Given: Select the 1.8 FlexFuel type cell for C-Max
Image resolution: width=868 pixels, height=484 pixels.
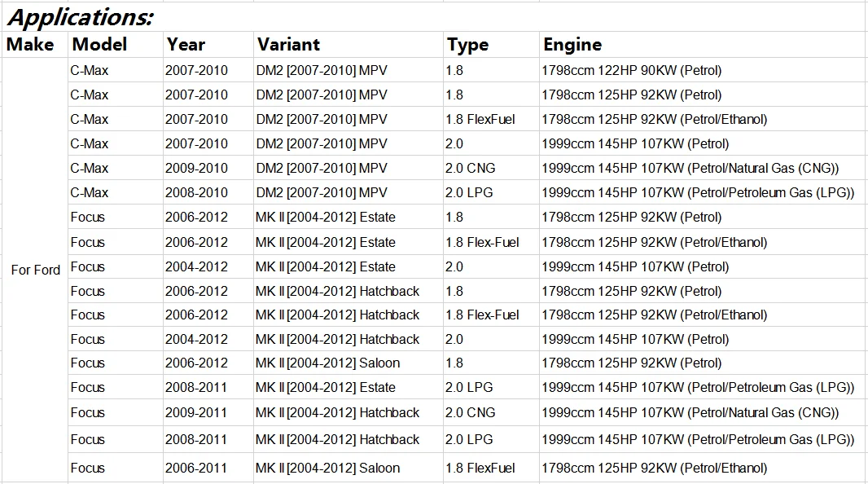Looking at the screenshot, I should (480, 119).
